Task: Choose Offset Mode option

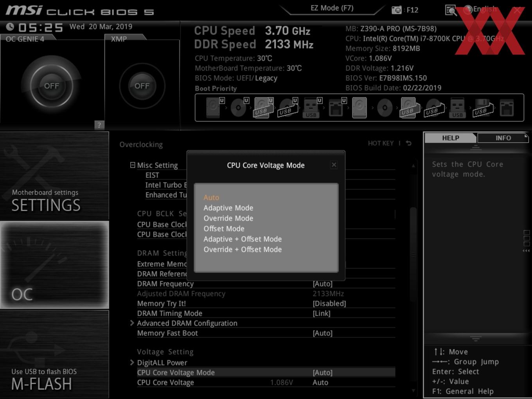Action: [x=224, y=228]
